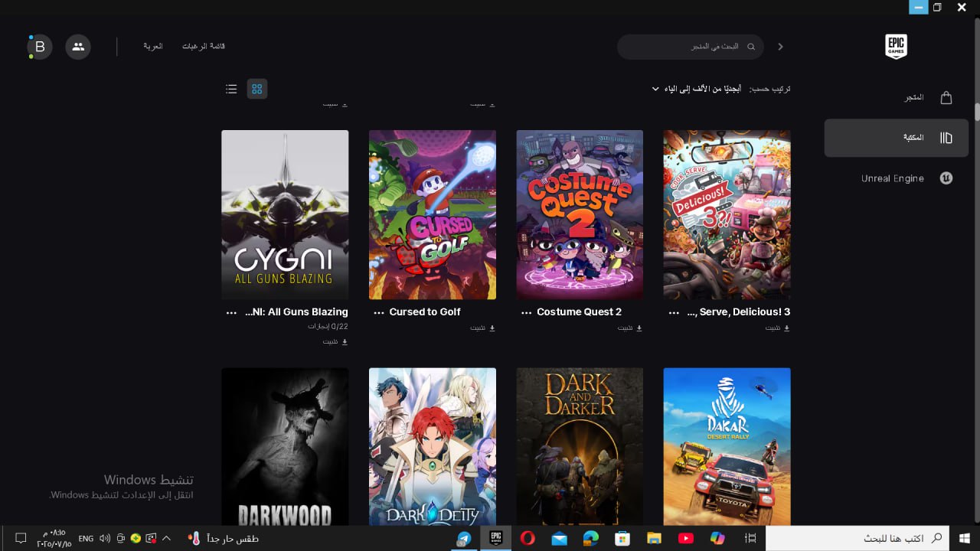Open the language link (العربية)

(153, 47)
